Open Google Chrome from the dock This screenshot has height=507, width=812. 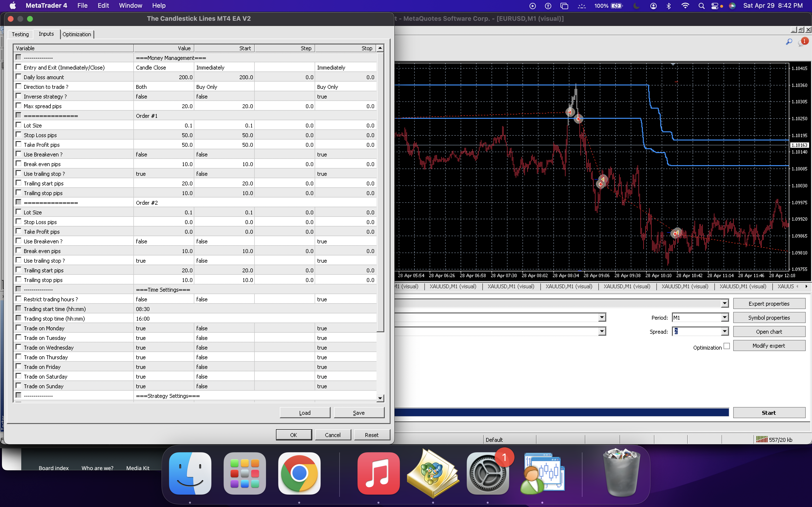pos(299,473)
